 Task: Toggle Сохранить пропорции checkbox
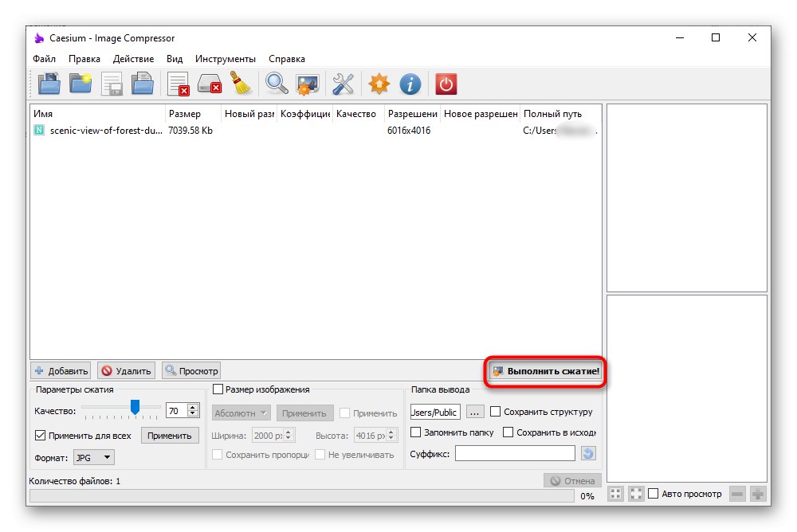pos(217,454)
